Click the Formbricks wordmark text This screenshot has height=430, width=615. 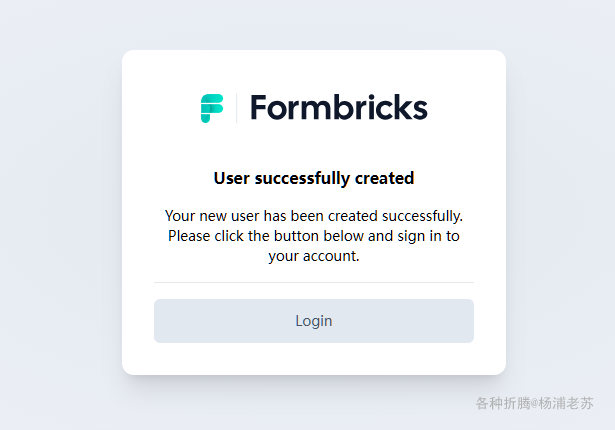(x=338, y=107)
